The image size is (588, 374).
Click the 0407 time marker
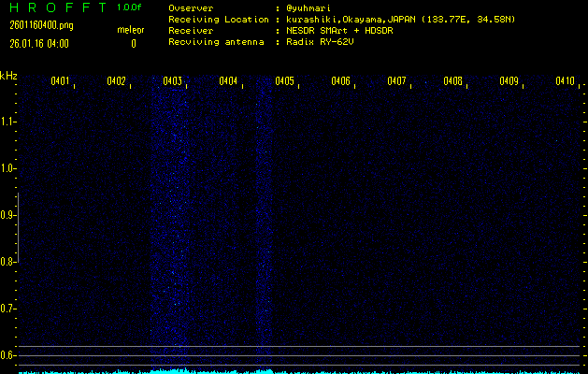(396, 81)
